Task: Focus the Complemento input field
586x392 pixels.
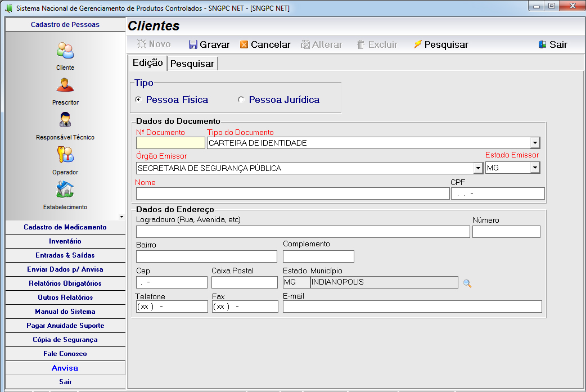Action: coord(318,256)
